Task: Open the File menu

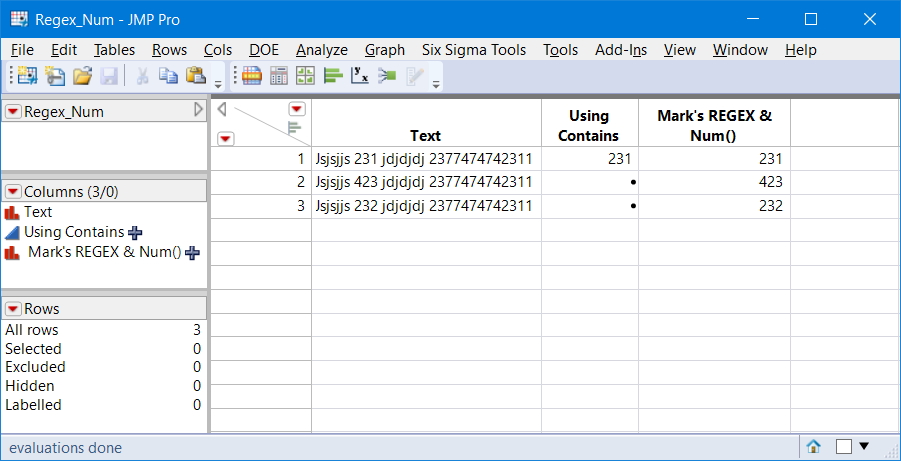Action: click(22, 50)
